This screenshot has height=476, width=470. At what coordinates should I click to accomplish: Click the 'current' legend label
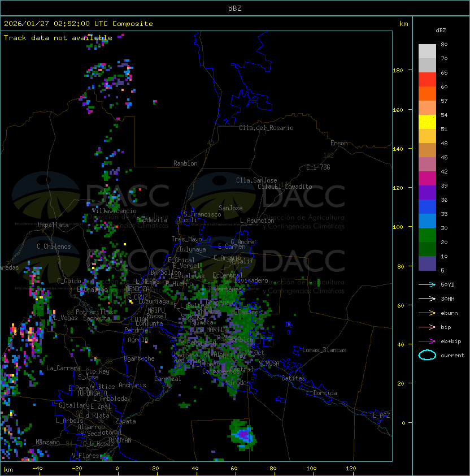pyautogui.click(x=452, y=355)
